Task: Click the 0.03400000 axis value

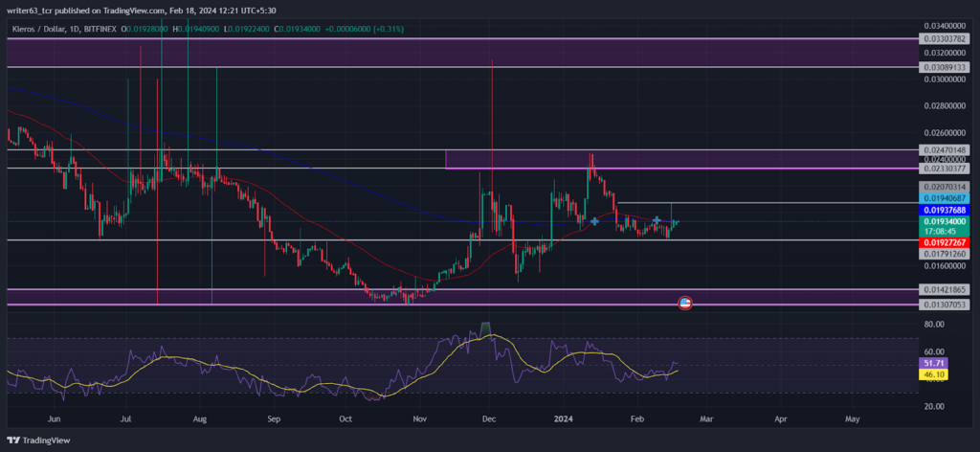Action: [x=947, y=26]
